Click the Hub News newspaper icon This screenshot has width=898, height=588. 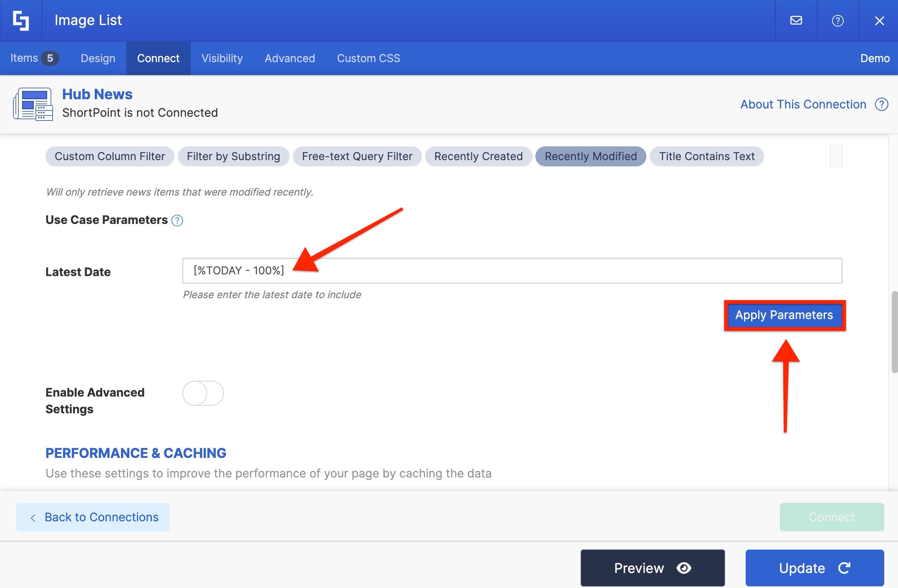click(33, 104)
